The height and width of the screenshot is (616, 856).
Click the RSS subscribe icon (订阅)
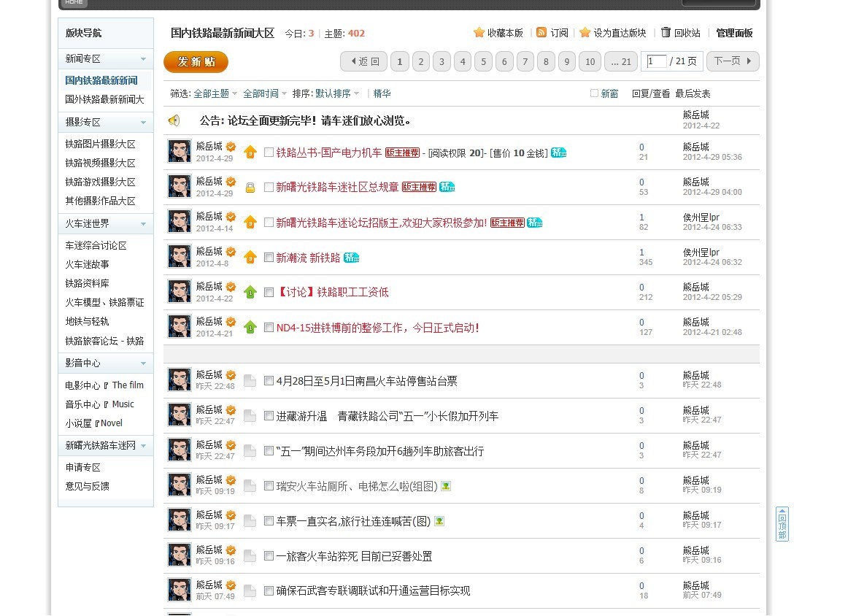[541, 33]
